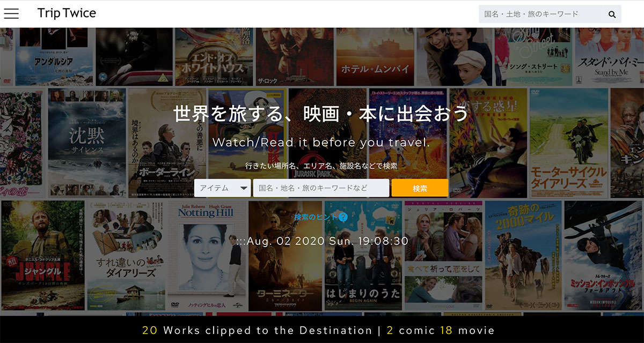Image resolution: width=644 pixels, height=343 pixels.
Task: Select the エンド・オブ・ホワイトハウス poster
Action: [x=213, y=57]
